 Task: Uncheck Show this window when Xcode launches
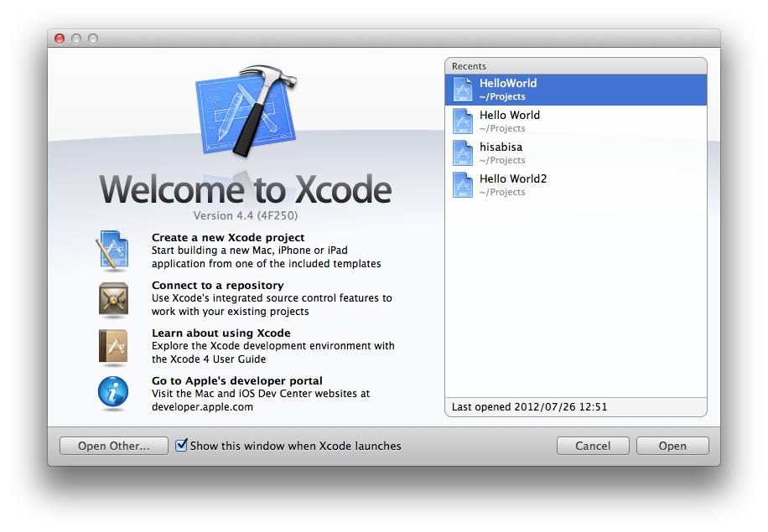click(x=181, y=446)
